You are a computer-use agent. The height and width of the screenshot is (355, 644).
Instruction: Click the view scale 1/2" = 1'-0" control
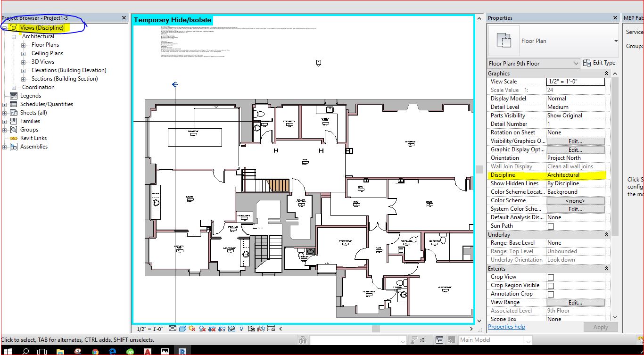(149, 329)
